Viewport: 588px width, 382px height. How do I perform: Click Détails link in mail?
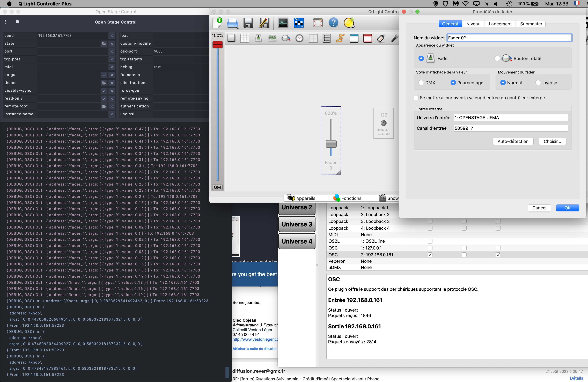576,378
